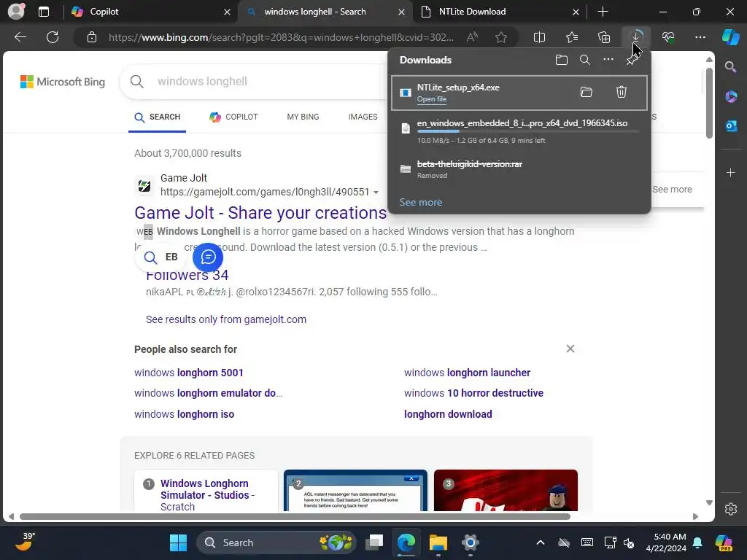Screen dimensions: 747x560
Task: Open File Explorer from taskbar
Action: click(x=438, y=542)
